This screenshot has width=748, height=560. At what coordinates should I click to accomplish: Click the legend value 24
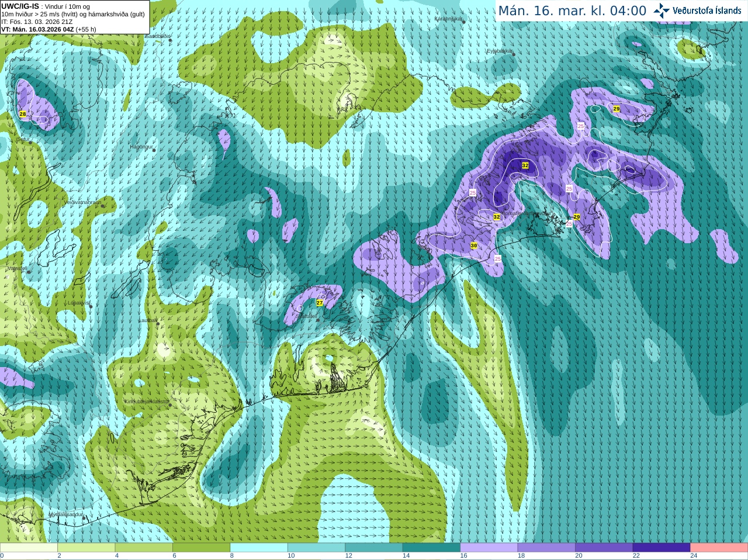694,556
